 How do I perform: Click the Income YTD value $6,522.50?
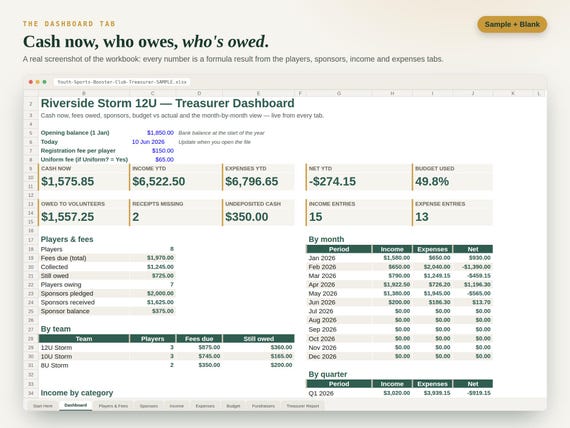pyautogui.click(x=159, y=181)
